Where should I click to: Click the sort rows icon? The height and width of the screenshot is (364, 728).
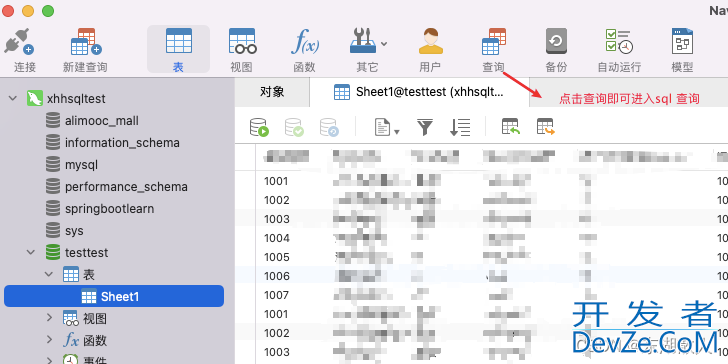pyautogui.click(x=460, y=127)
